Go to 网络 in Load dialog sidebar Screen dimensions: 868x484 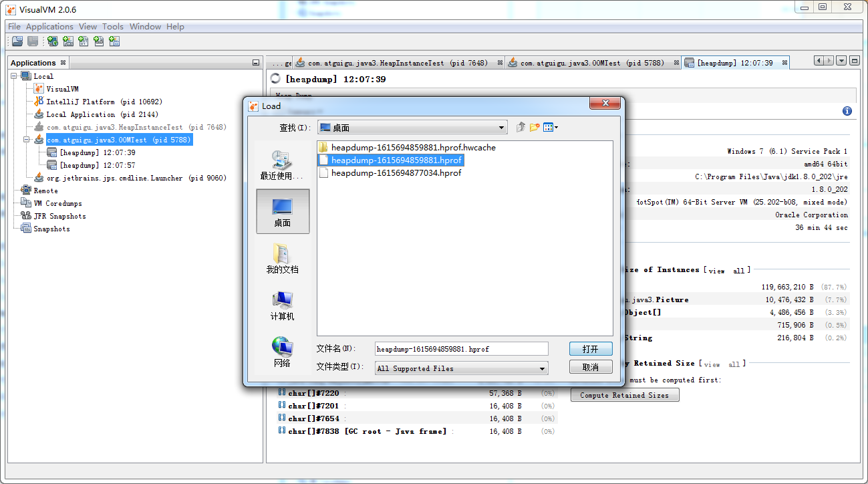click(282, 352)
